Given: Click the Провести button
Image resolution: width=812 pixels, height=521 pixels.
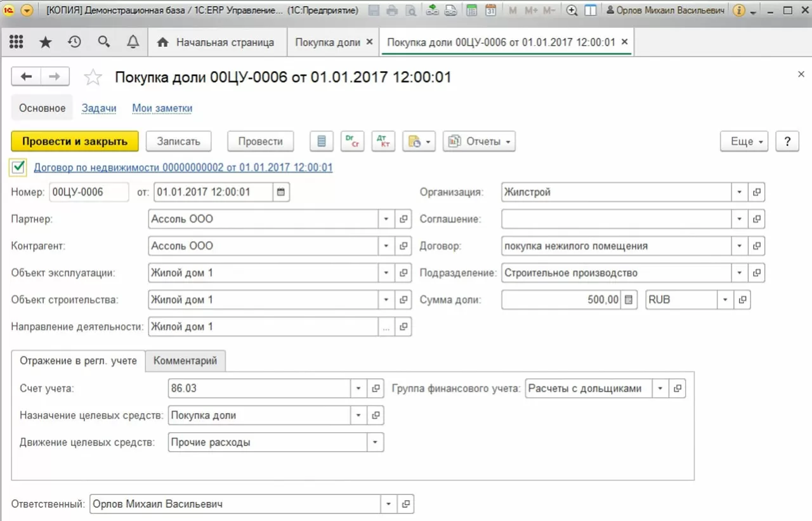Looking at the screenshot, I should [260, 142].
